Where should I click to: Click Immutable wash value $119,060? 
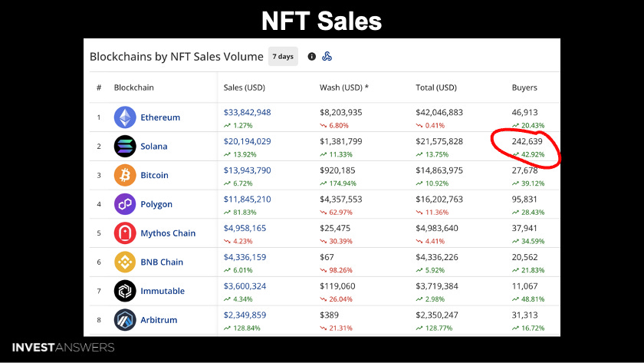pyautogui.click(x=337, y=285)
